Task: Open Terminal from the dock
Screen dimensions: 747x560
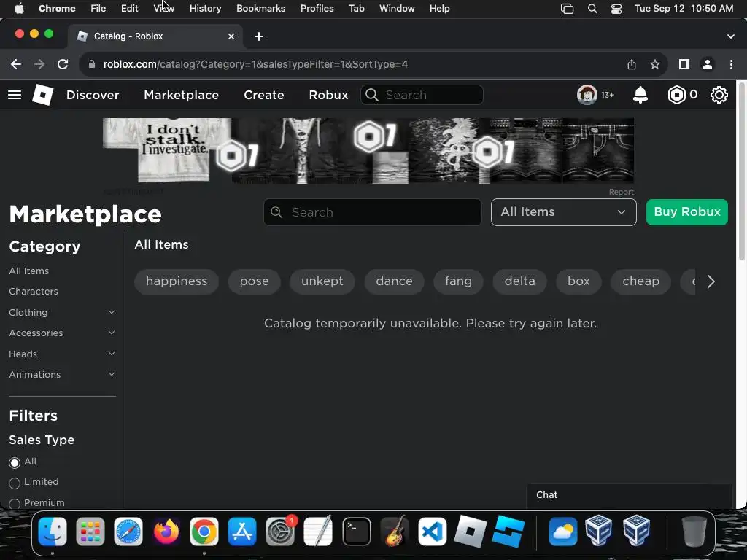Action: [356, 532]
